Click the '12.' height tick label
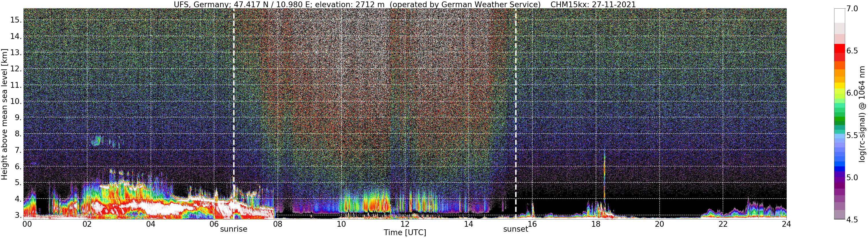 [16, 69]
